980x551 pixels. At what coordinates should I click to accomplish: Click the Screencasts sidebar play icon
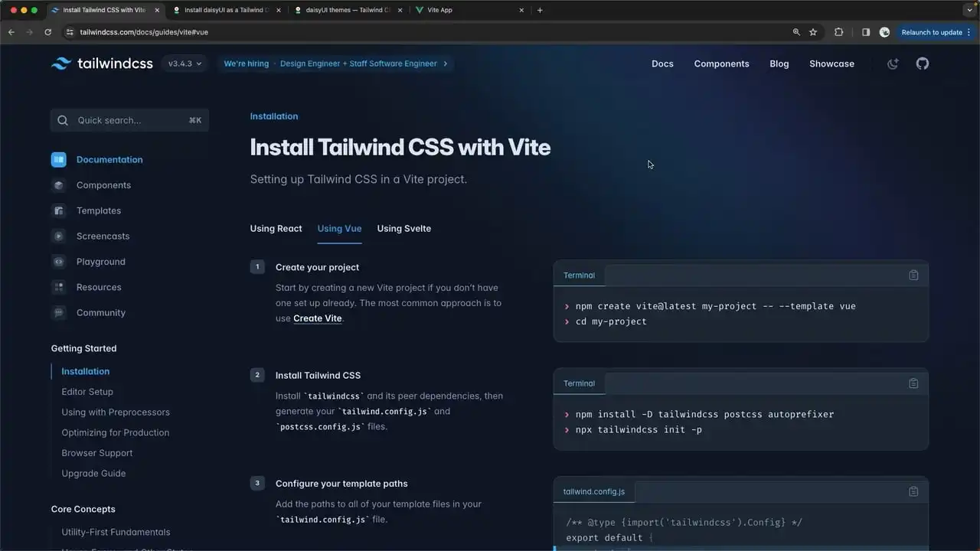coord(59,236)
